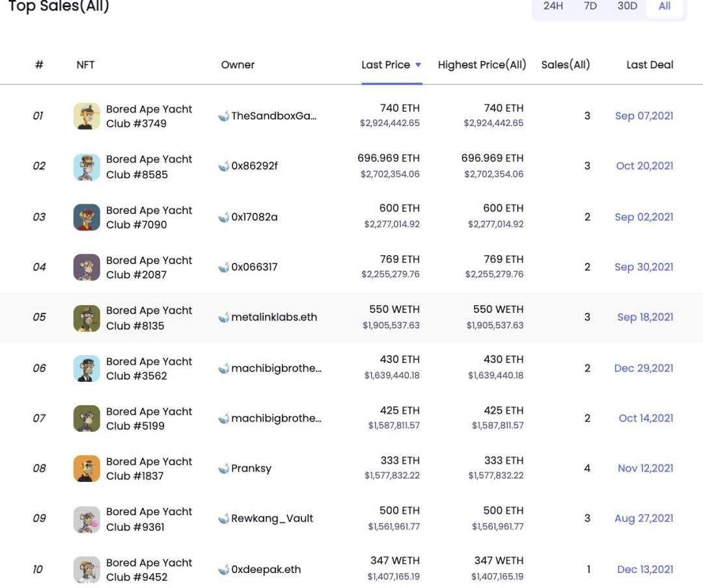Open the Oct 14,2021 last deal link

646,418
